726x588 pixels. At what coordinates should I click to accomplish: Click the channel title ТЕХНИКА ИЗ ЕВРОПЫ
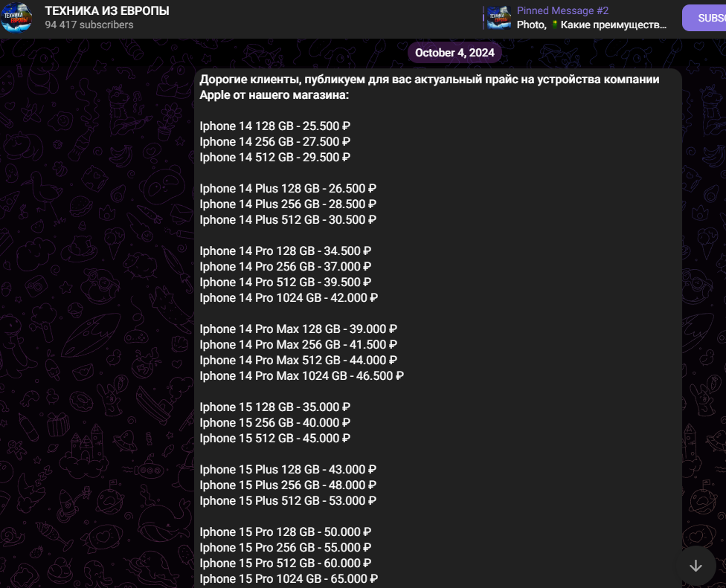[107, 10]
